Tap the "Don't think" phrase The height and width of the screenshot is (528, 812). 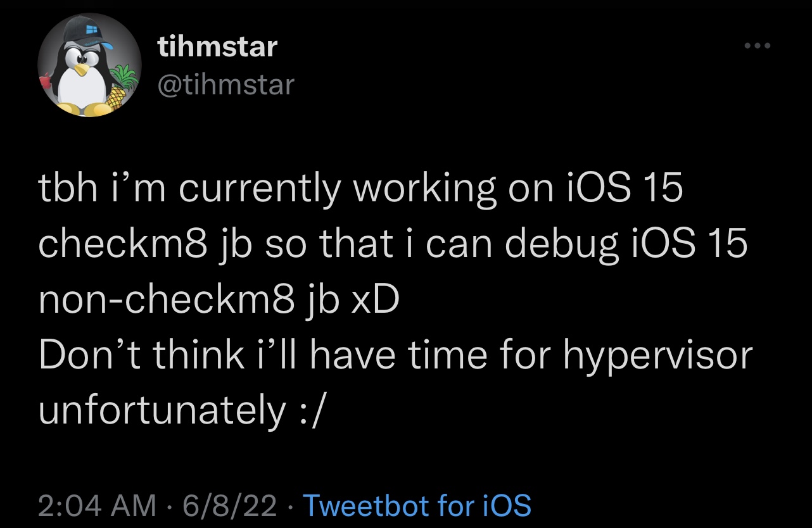click(141, 356)
